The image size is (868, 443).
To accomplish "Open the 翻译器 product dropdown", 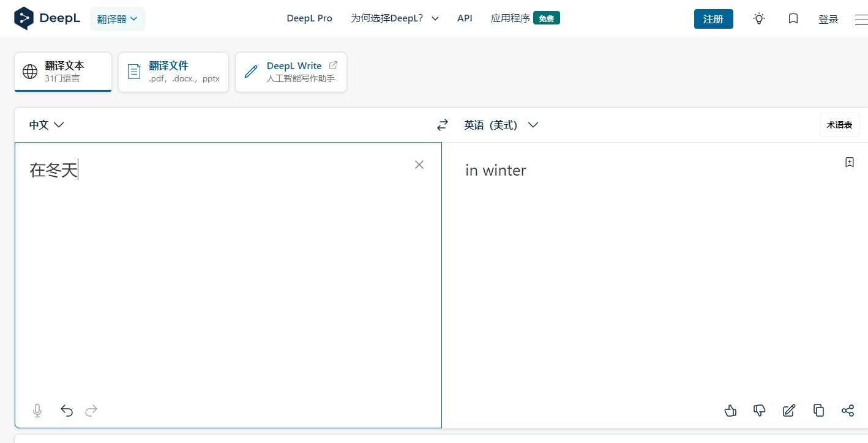I will click(118, 19).
